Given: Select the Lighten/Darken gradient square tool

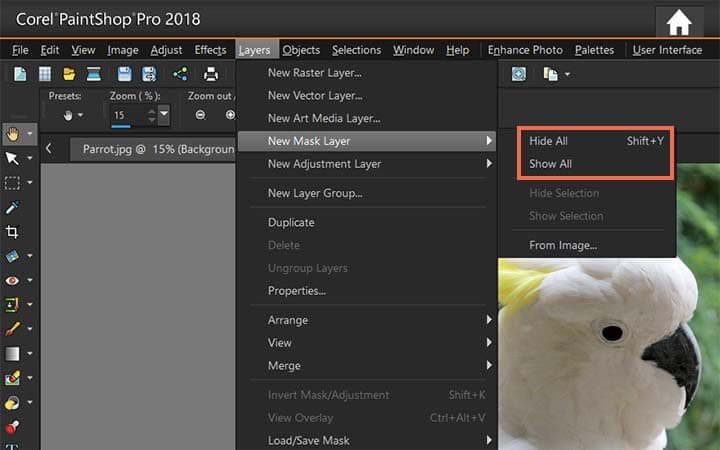Looking at the screenshot, I should [x=12, y=354].
